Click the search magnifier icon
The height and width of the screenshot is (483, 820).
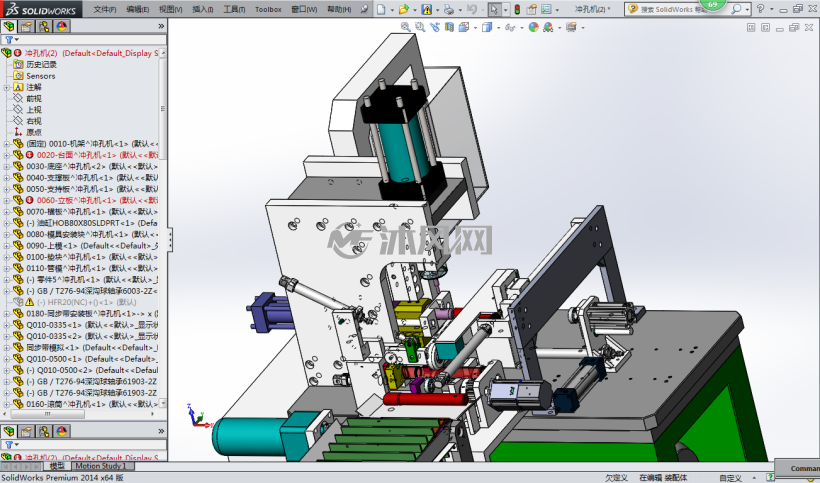(736, 9)
